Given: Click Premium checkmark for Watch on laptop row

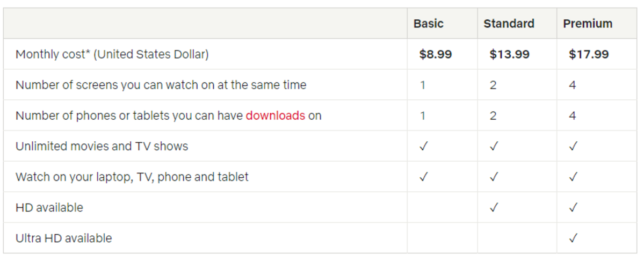Looking at the screenshot, I should pyautogui.click(x=573, y=177).
